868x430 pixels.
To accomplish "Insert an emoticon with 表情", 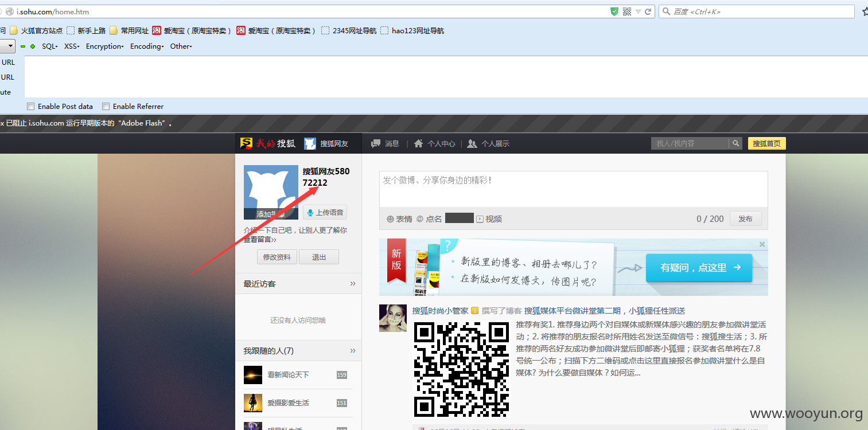I will pos(399,218).
